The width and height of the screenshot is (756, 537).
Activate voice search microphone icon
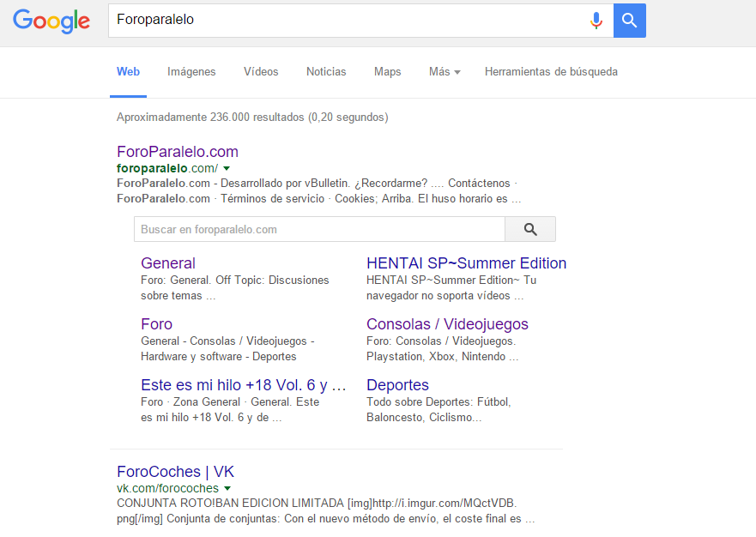tap(596, 21)
